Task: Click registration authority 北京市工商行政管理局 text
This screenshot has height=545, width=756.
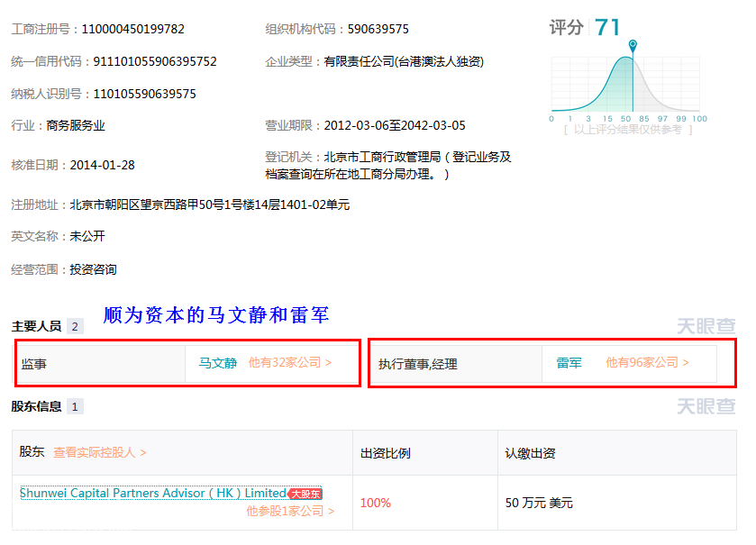Action: pos(382,157)
